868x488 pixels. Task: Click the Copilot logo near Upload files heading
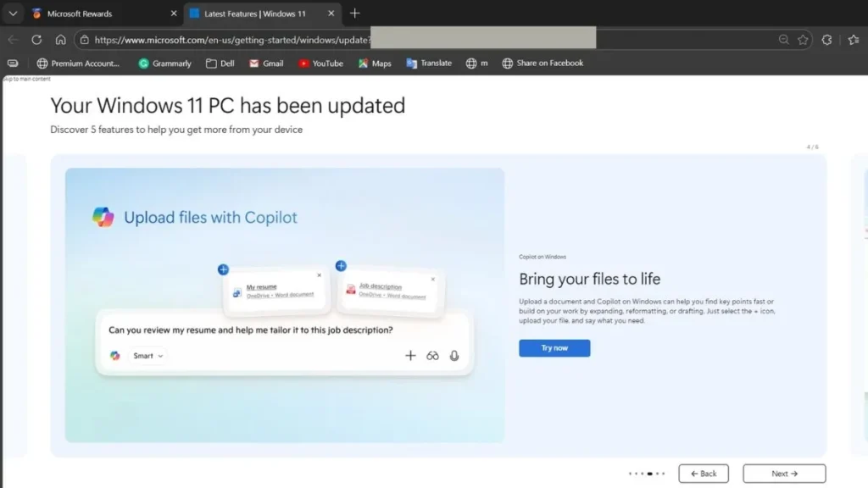click(104, 217)
